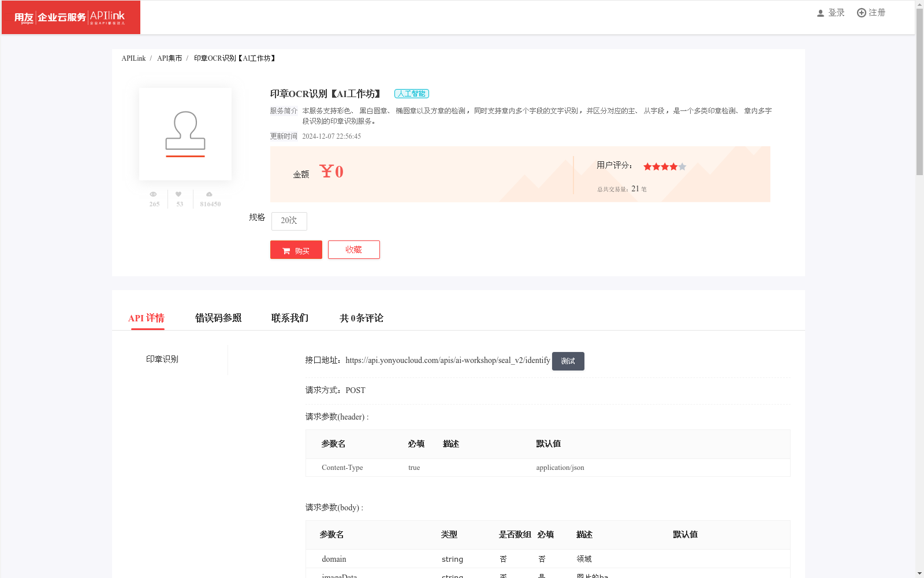
Task: Open the 登录 login link
Action: [836, 13]
